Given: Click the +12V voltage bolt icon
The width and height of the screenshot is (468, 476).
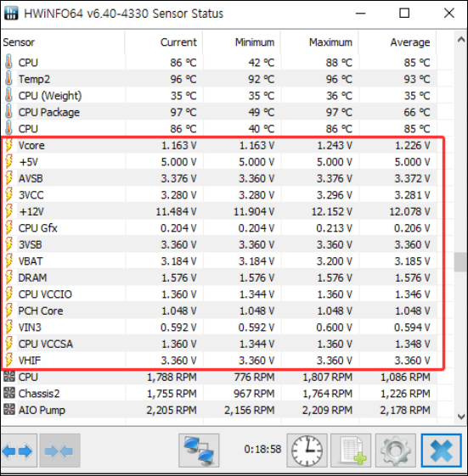Looking at the screenshot, I should [x=9, y=211].
